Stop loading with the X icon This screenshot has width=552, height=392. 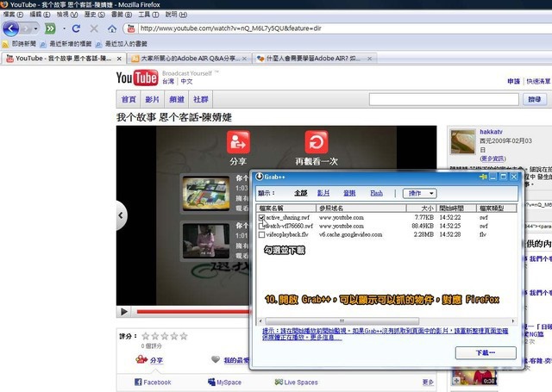(x=94, y=28)
